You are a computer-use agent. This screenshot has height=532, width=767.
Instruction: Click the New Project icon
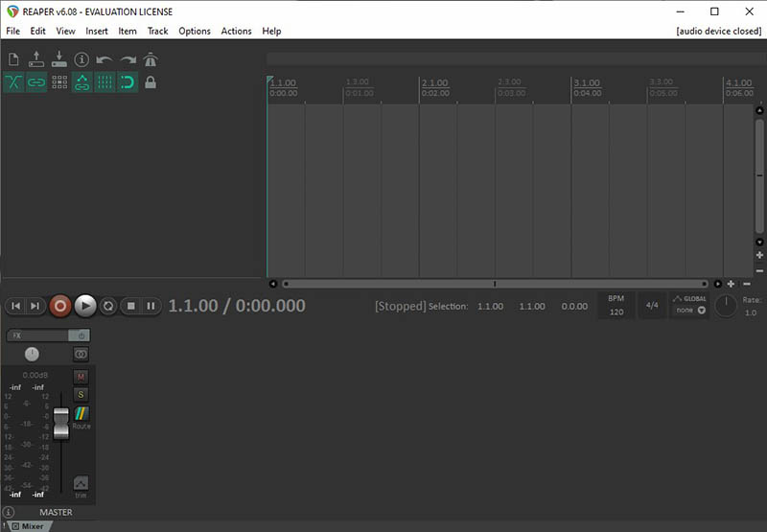tap(13, 59)
